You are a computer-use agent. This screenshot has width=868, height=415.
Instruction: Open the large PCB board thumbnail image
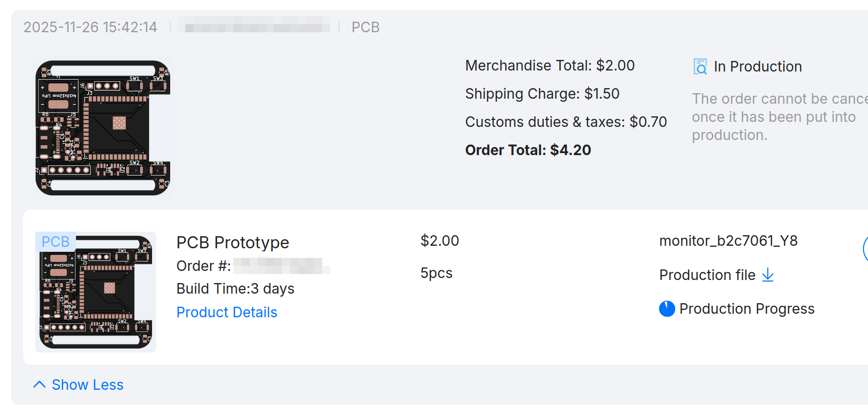pos(102,127)
